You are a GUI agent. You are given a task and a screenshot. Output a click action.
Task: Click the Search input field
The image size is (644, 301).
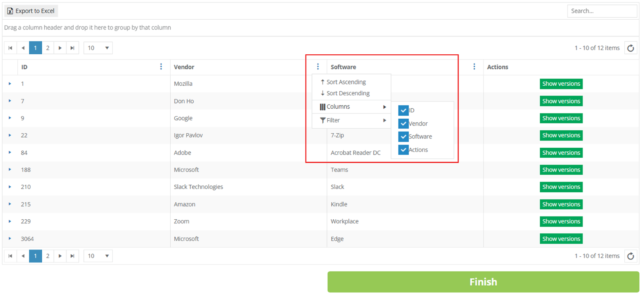tap(602, 11)
